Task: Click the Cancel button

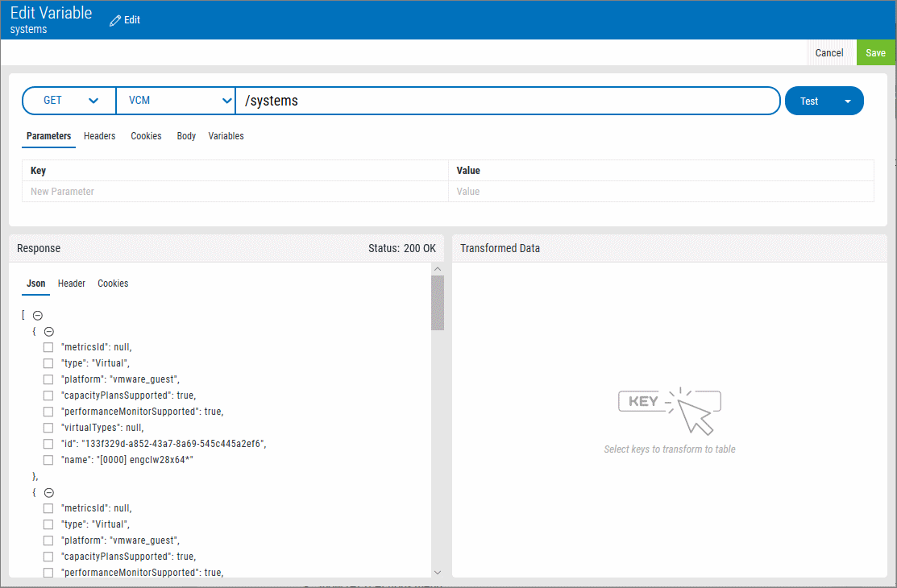Action: [828, 53]
